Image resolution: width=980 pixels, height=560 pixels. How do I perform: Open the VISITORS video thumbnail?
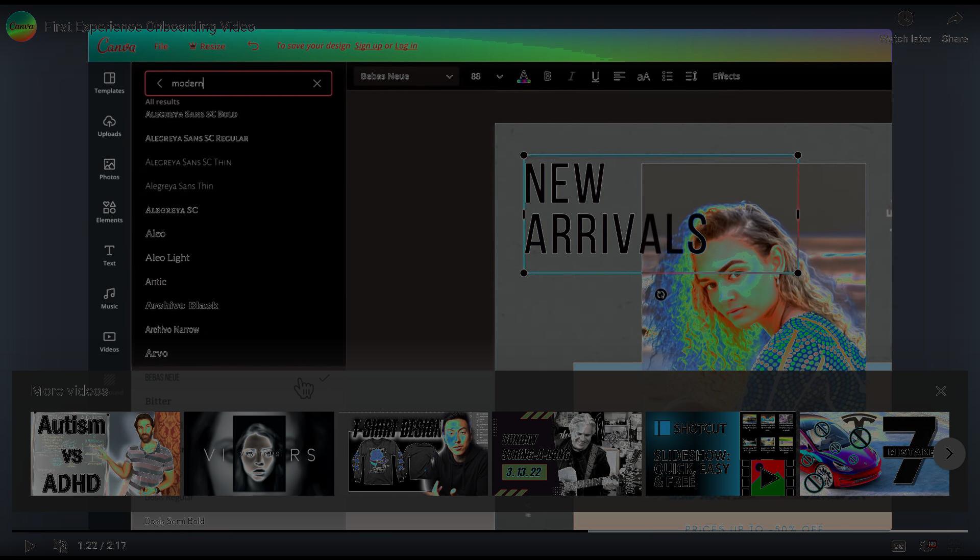coord(259,454)
